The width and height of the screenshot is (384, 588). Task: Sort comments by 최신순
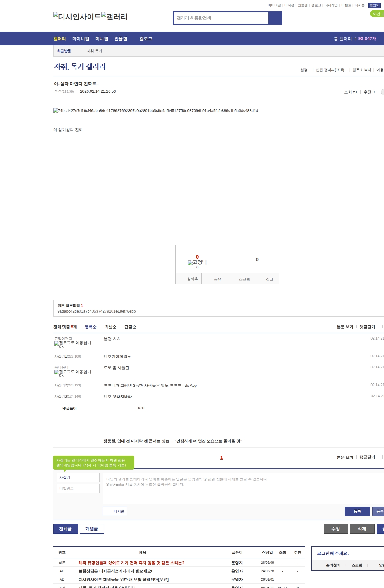[110, 327]
